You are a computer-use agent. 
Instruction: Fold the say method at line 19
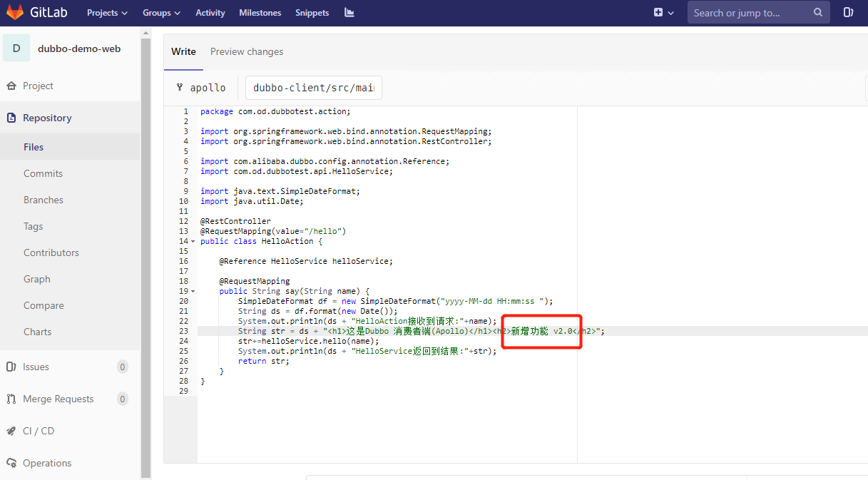tap(193, 292)
